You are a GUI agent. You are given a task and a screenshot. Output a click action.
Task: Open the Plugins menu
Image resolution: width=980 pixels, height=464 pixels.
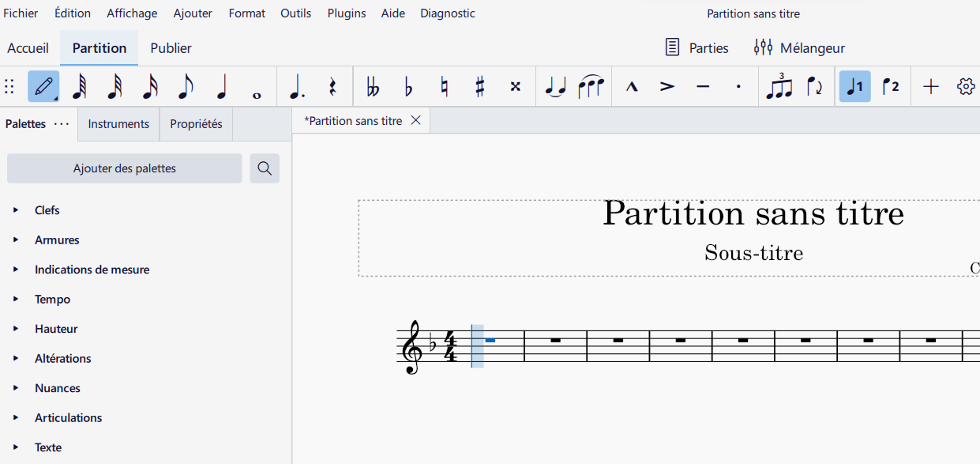(346, 13)
